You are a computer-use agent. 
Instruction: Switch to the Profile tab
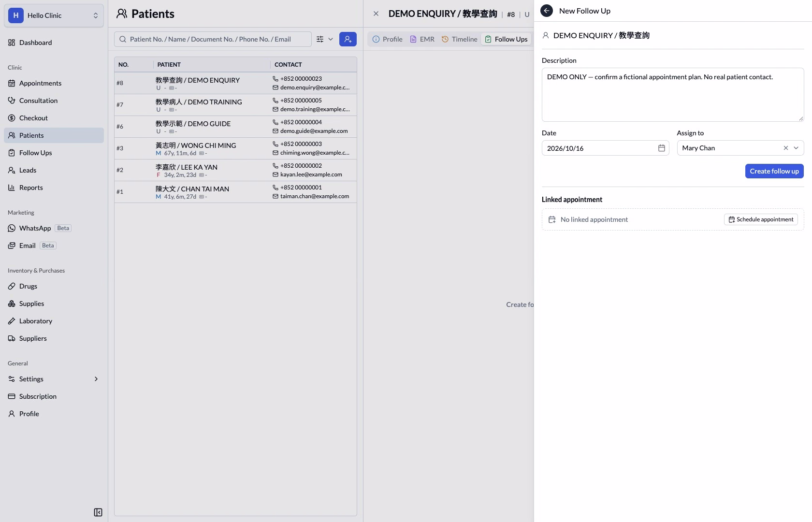pos(387,39)
